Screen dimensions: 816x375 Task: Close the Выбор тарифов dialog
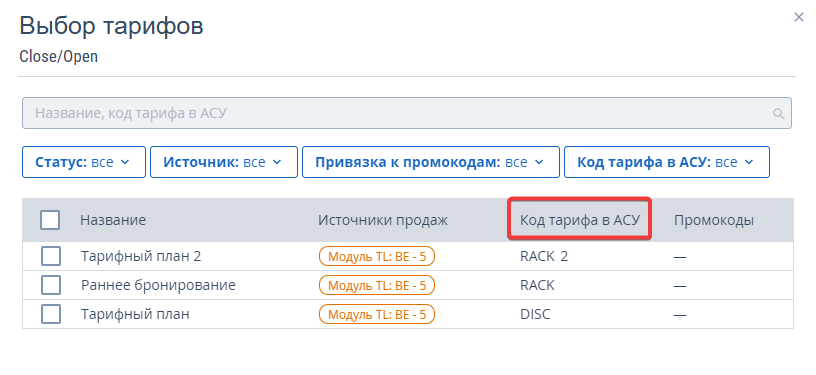pos(798,18)
